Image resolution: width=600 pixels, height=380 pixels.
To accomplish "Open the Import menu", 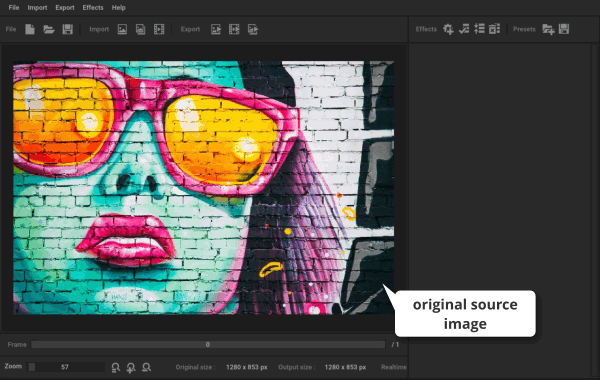I will 37,8.
